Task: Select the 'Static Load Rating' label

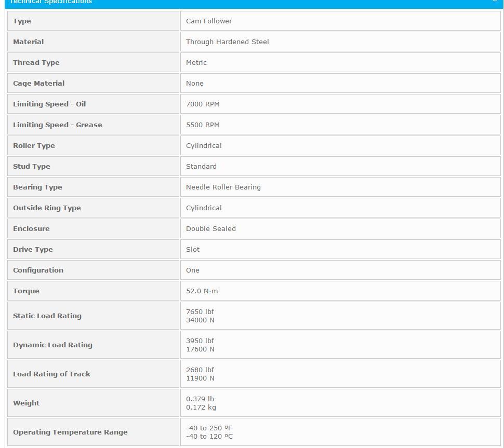Action: tap(47, 316)
